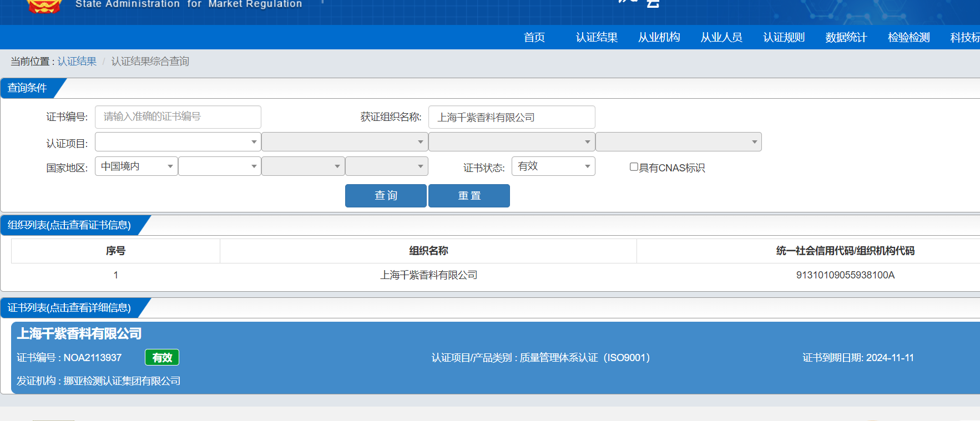Screen dimensions: 980x421
Task: Open the 证书状态 dropdown showing 有效
Action: point(553,166)
